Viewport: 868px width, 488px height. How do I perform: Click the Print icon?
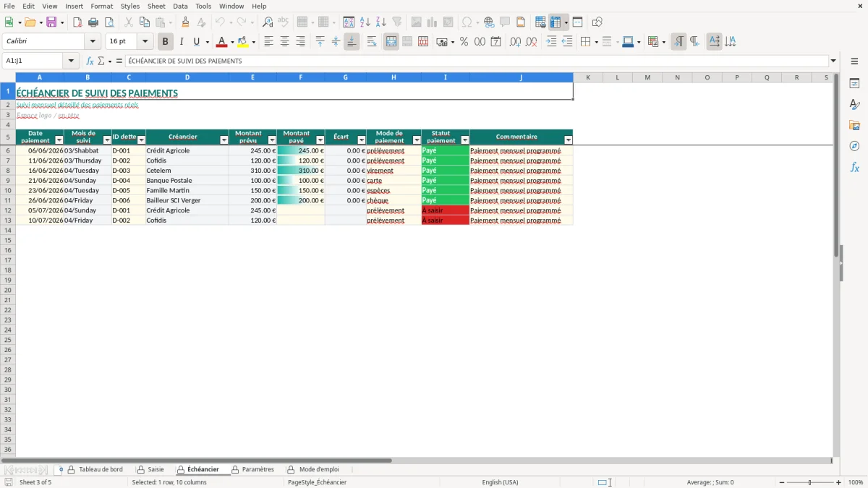[93, 22]
